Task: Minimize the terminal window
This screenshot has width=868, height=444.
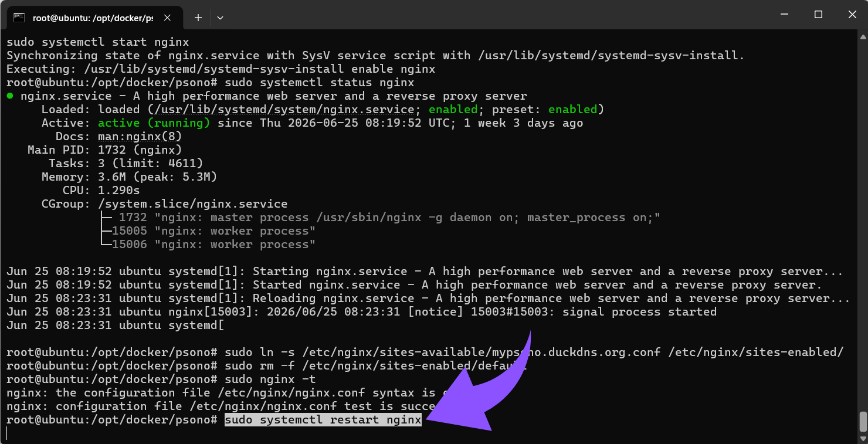Action: pos(785,15)
